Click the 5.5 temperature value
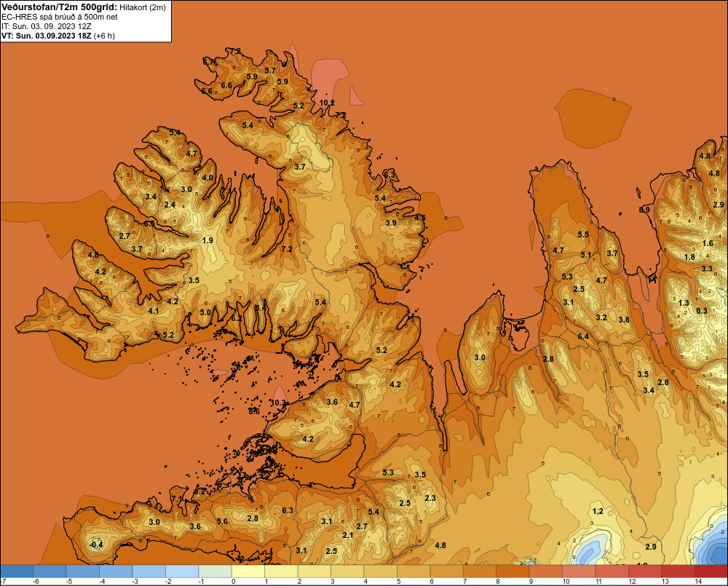 tap(583, 234)
